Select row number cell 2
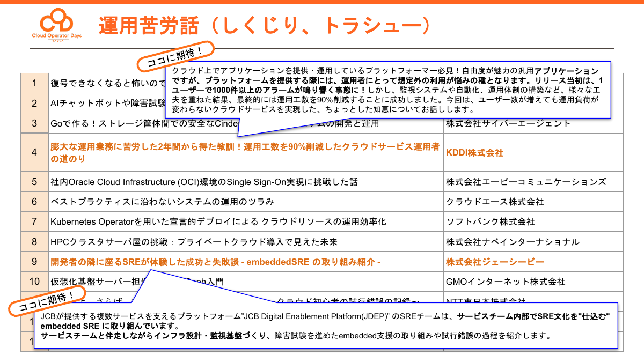 pyautogui.click(x=34, y=103)
